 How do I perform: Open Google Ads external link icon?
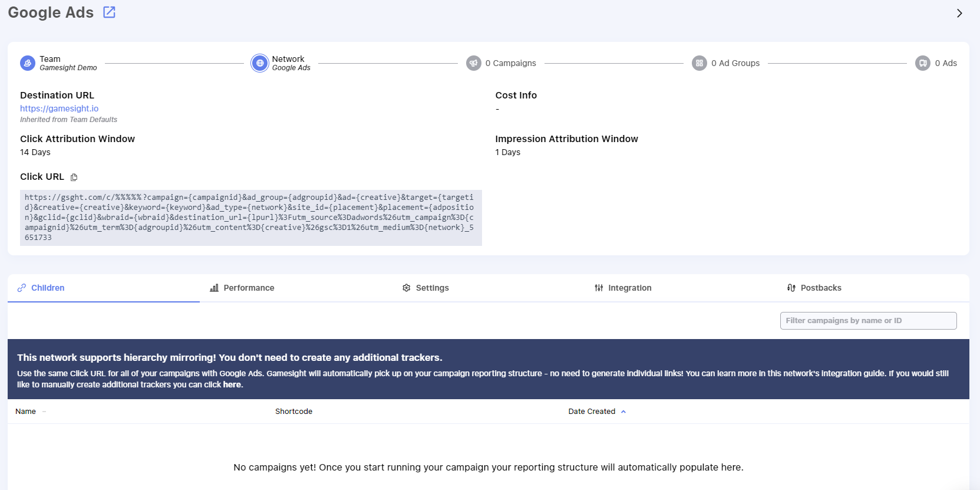[x=109, y=12]
